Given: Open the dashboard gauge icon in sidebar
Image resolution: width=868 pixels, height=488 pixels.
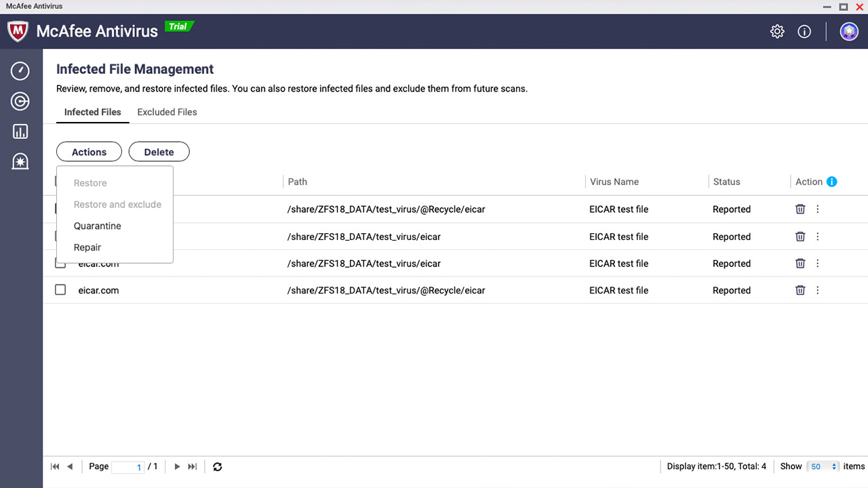Looking at the screenshot, I should tap(20, 70).
